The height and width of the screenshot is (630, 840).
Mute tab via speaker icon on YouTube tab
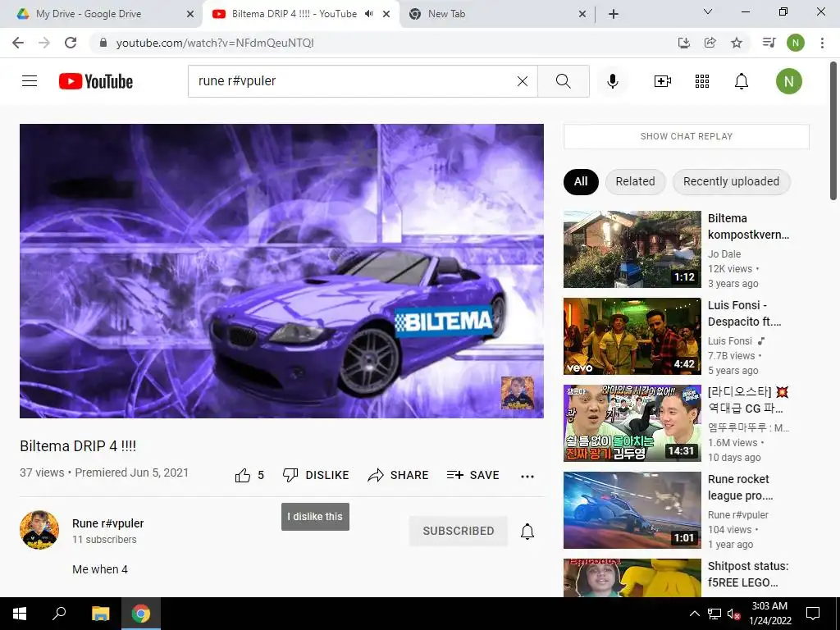click(368, 14)
